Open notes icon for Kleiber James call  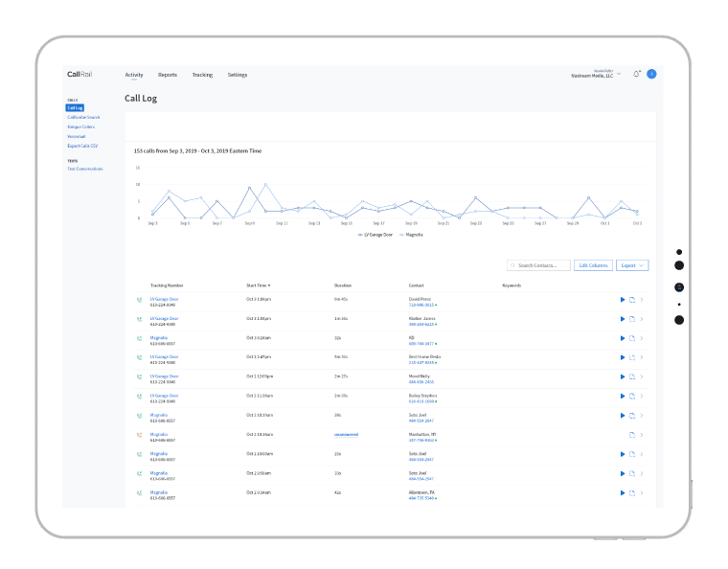coord(632,319)
